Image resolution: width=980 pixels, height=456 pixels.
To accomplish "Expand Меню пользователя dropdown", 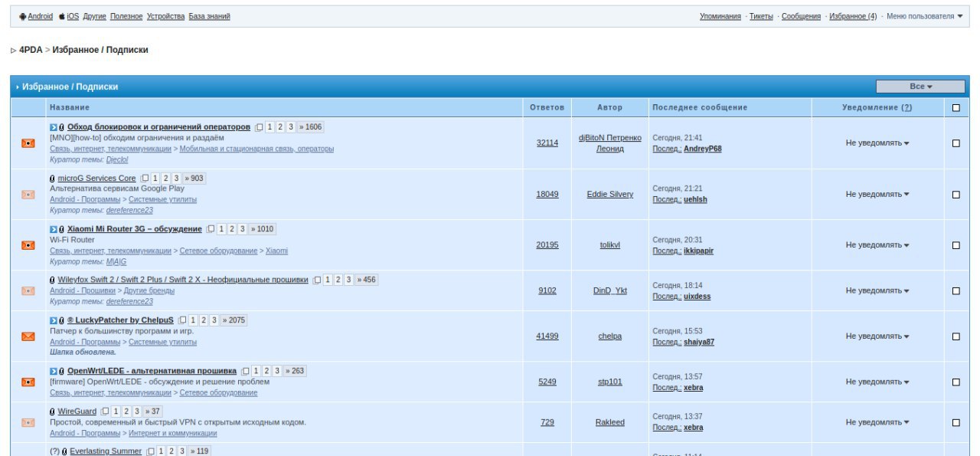I will click(x=925, y=16).
